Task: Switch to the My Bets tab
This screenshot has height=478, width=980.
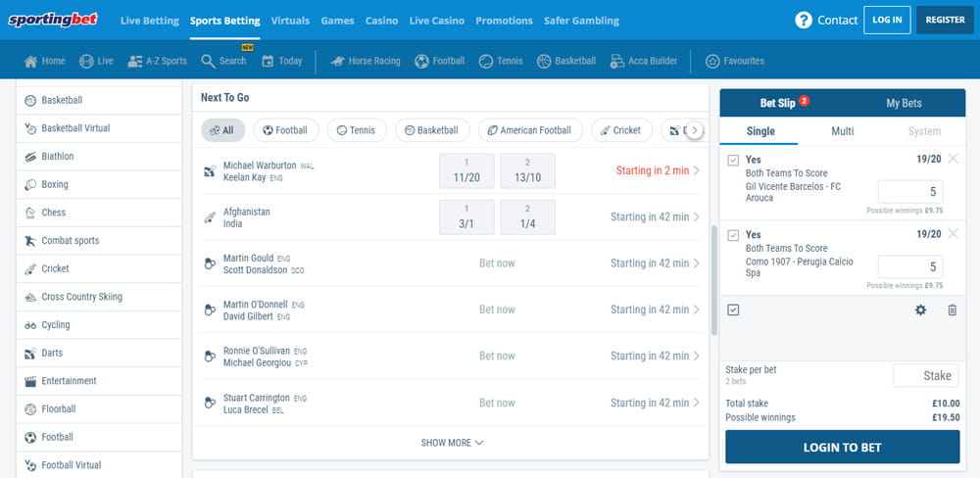Action: coord(904,103)
